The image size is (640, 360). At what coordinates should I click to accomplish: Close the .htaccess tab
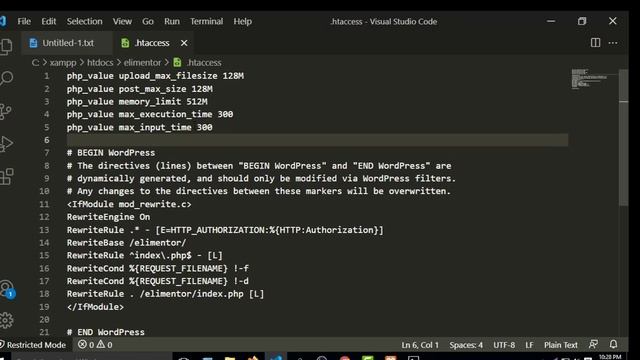(x=184, y=43)
